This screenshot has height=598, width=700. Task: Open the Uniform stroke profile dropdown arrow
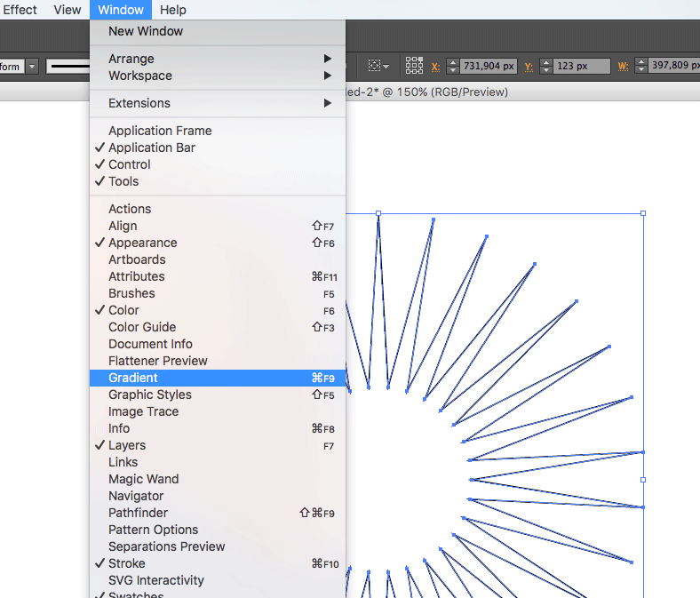point(32,66)
